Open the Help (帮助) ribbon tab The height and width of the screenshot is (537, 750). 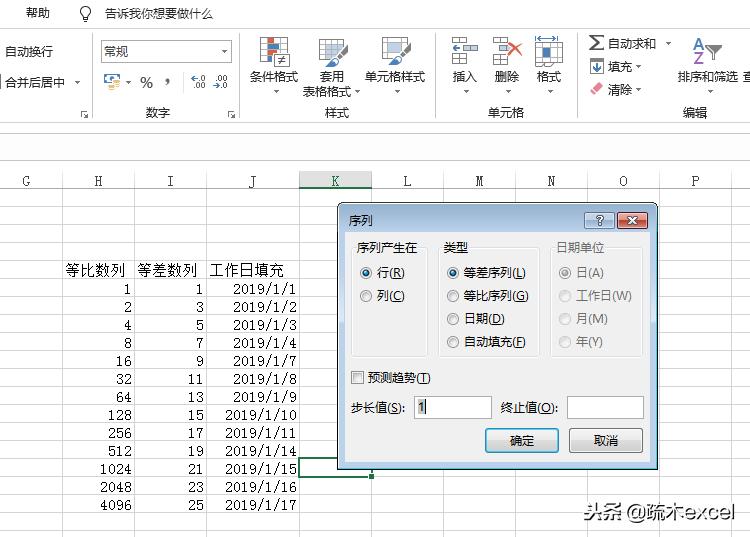38,12
